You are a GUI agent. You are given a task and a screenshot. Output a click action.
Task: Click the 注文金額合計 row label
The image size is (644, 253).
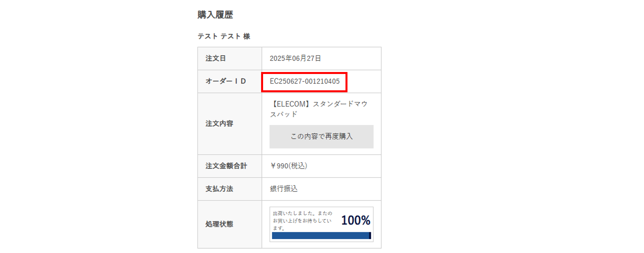[x=226, y=166]
